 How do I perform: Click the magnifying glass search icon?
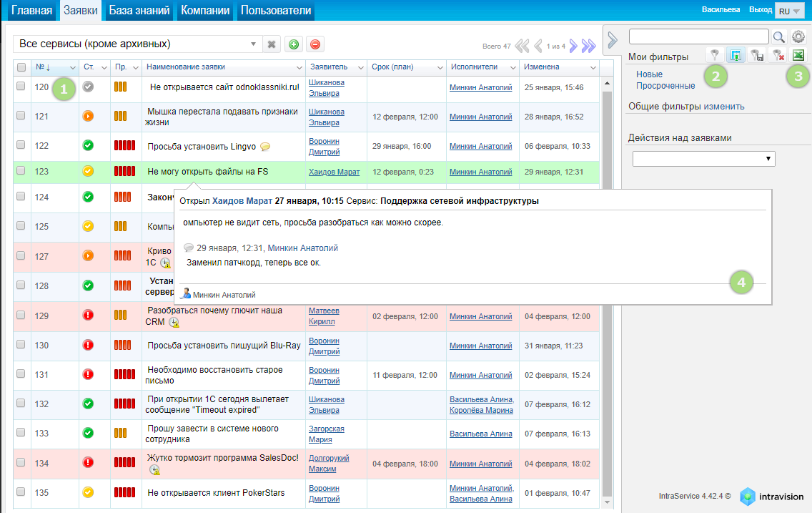pos(779,36)
